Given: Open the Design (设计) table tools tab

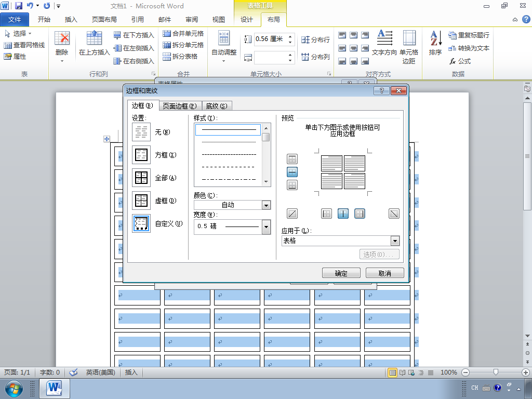Looking at the screenshot, I should 247,20.
